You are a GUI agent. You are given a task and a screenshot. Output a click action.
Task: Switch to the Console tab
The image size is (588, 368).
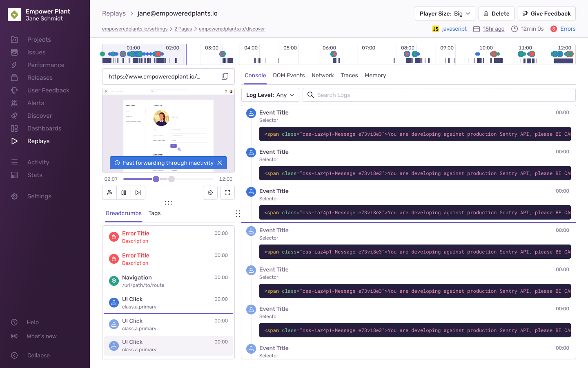click(x=255, y=76)
